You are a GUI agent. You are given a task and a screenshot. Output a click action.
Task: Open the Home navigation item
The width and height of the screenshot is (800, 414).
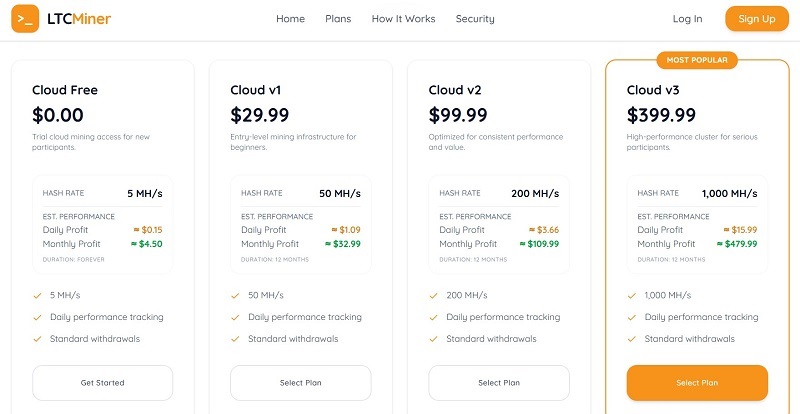[290, 19]
